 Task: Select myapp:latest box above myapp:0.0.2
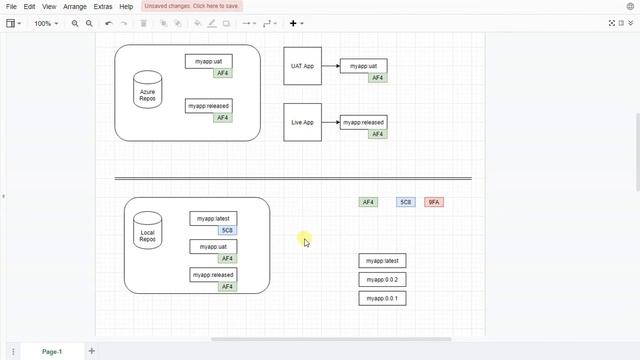(382, 261)
